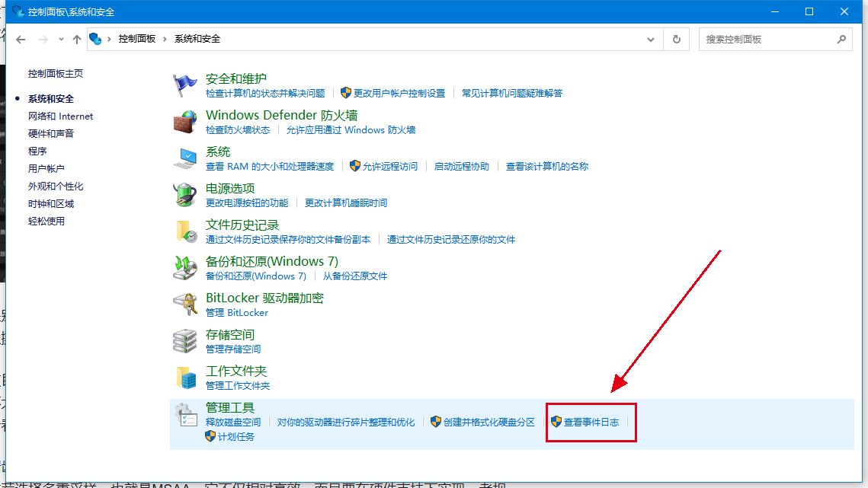Open 控制面板主页 in sidebar
This screenshot has height=488, width=868.
coord(56,74)
